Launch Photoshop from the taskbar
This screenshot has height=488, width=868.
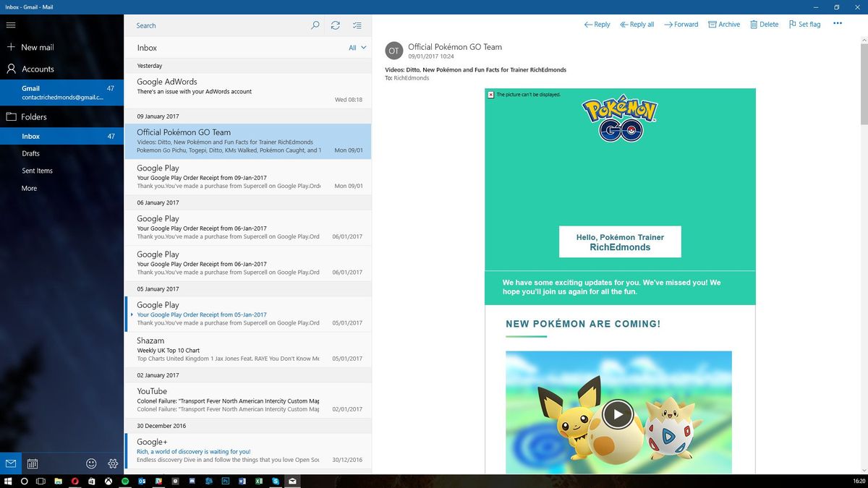pyautogui.click(x=224, y=481)
